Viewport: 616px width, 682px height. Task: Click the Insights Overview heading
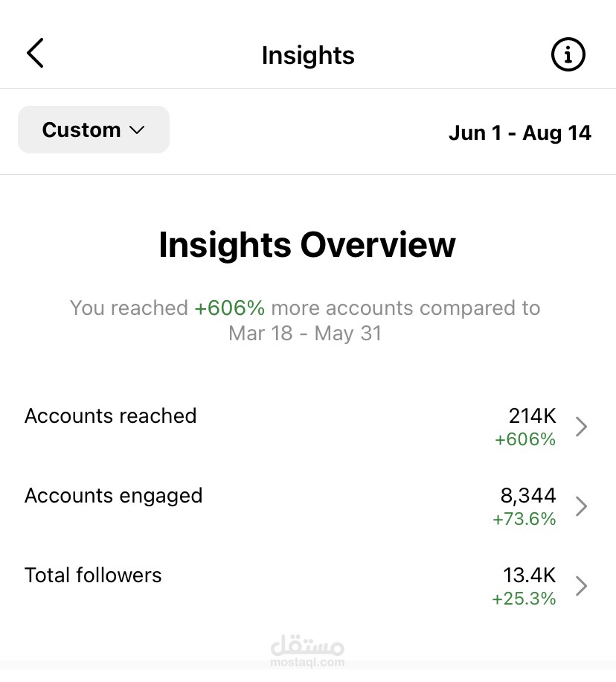coord(307,245)
